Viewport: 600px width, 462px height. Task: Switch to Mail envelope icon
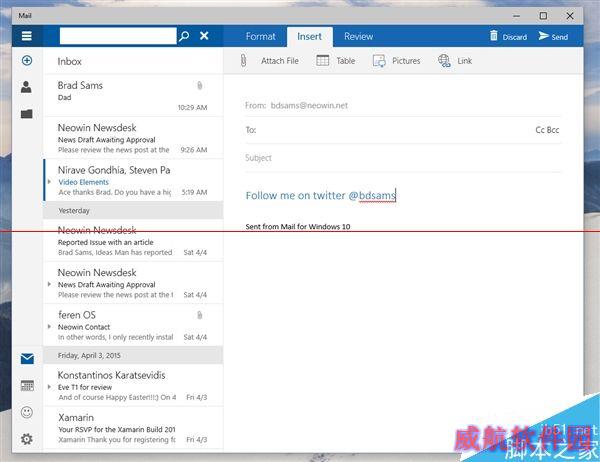[27, 359]
